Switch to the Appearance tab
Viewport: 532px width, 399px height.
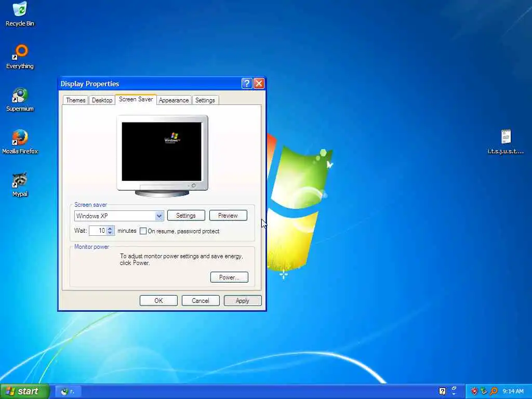(174, 100)
